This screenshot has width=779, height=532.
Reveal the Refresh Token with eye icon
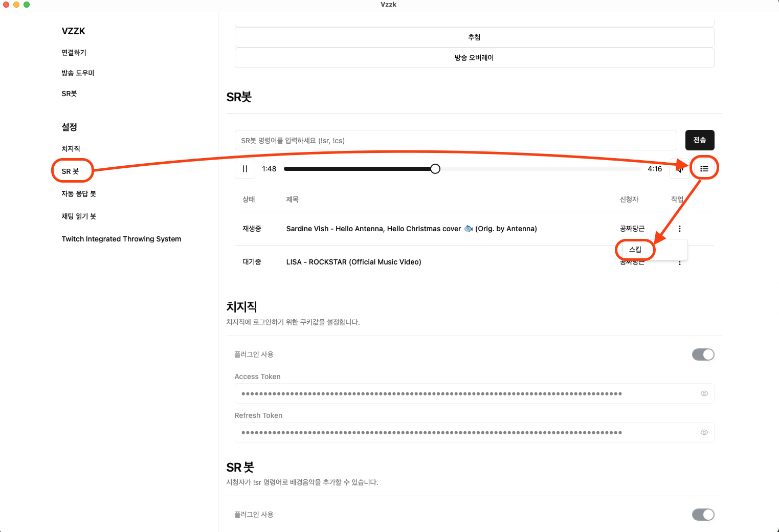pos(704,432)
